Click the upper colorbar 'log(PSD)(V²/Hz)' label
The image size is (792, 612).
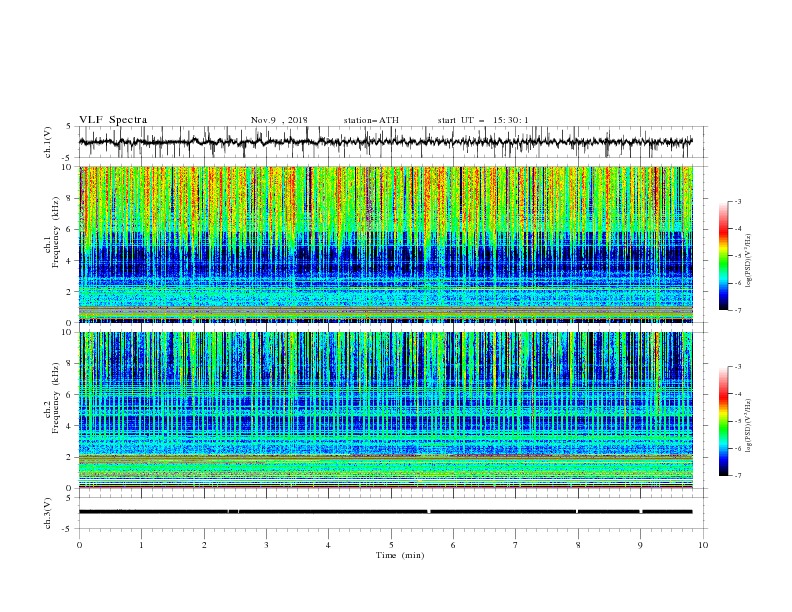[748, 261]
